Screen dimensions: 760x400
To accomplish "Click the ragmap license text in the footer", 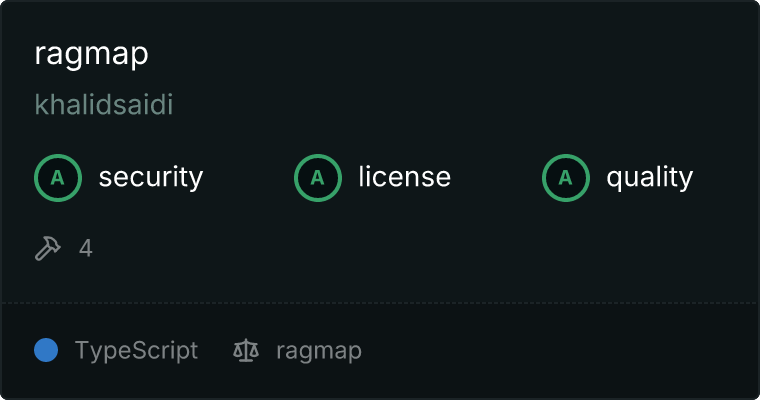I will pos(319,351).
